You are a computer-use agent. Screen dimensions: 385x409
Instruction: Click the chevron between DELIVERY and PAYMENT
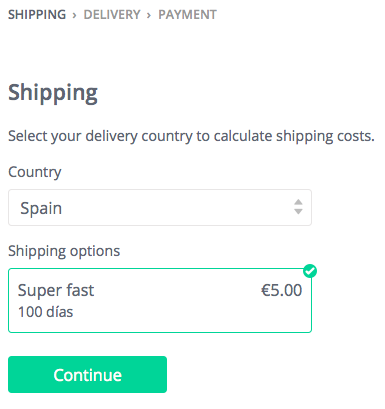tap(149, 15)
